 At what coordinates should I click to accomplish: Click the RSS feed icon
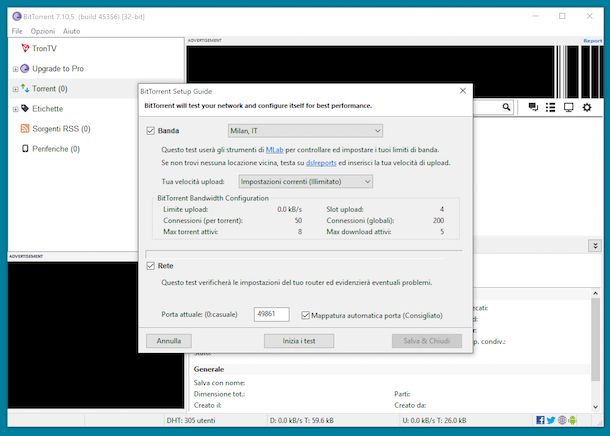pyautogui.click(x=25, y=128)
